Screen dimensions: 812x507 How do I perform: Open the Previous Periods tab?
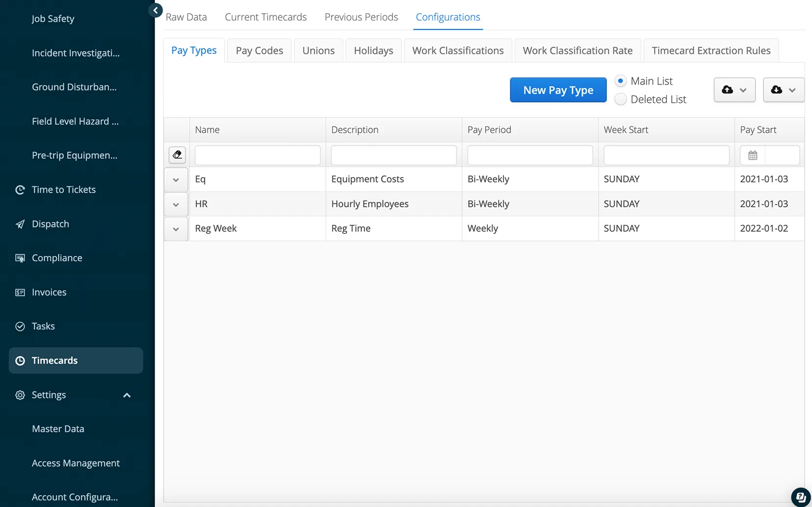coord(361,17)
